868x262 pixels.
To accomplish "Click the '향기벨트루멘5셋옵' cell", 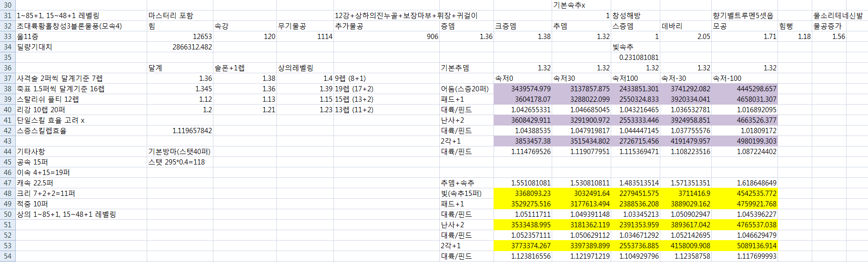I will point(743,16).
